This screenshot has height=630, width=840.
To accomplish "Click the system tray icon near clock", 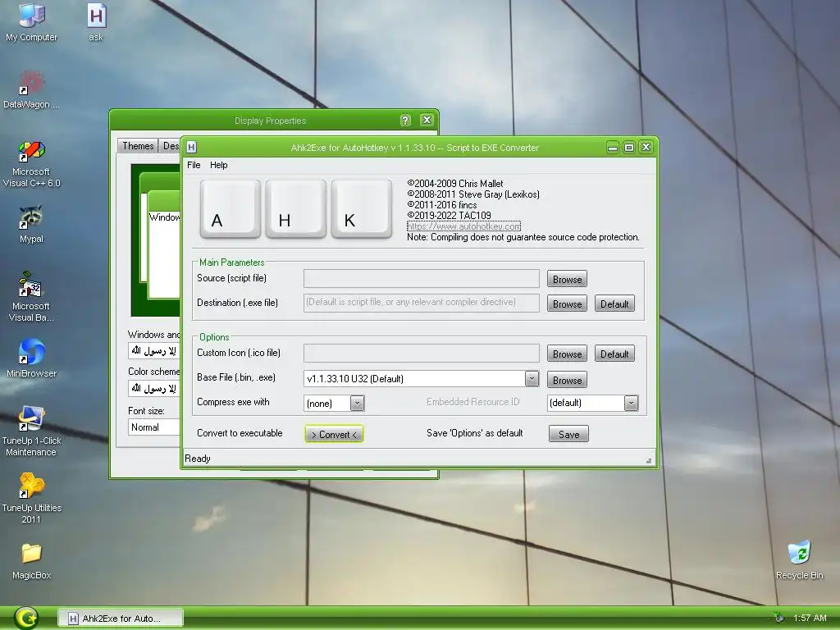I will click(779, 618).
